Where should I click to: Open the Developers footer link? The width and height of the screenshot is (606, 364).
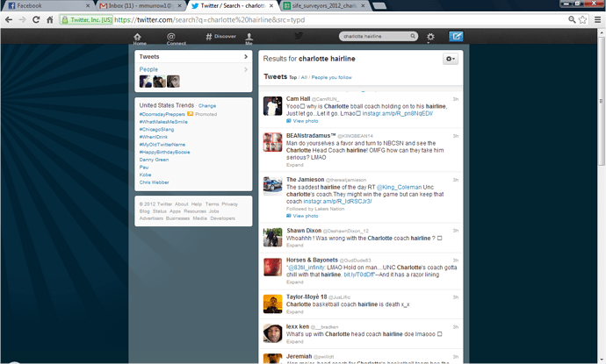coord(222,218)
